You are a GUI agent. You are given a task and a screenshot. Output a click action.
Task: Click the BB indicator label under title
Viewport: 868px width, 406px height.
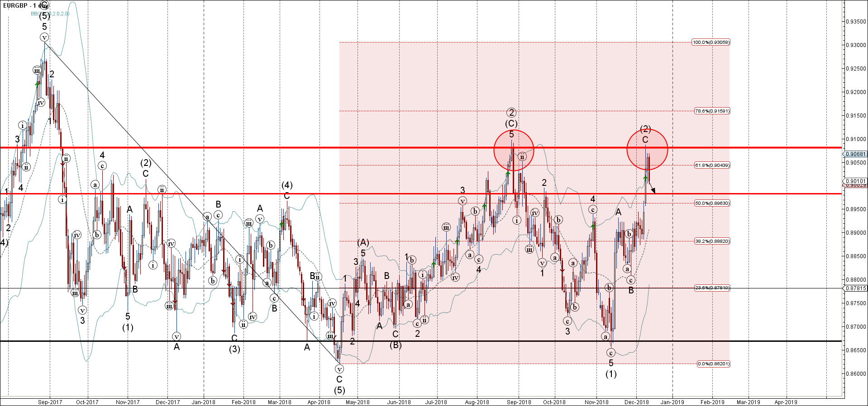[50, 14]
